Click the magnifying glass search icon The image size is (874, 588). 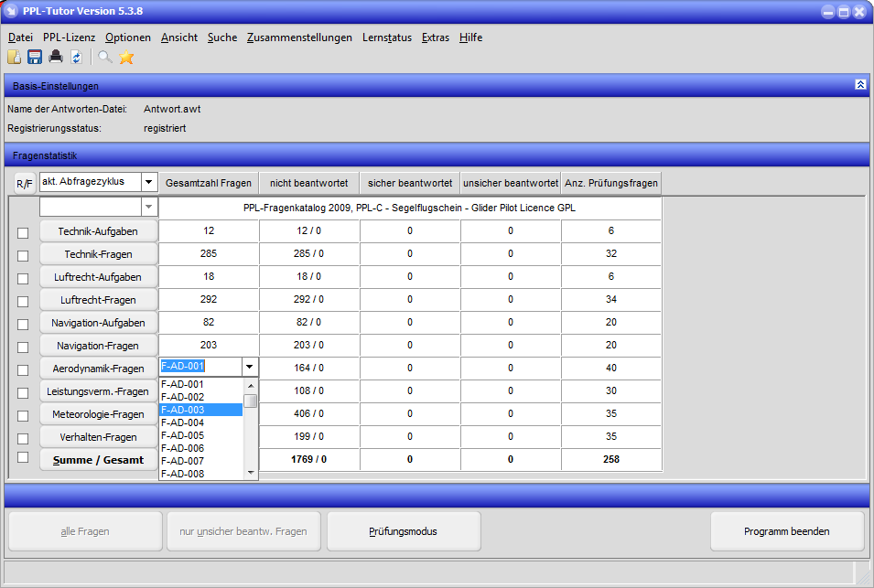[105, 57]
